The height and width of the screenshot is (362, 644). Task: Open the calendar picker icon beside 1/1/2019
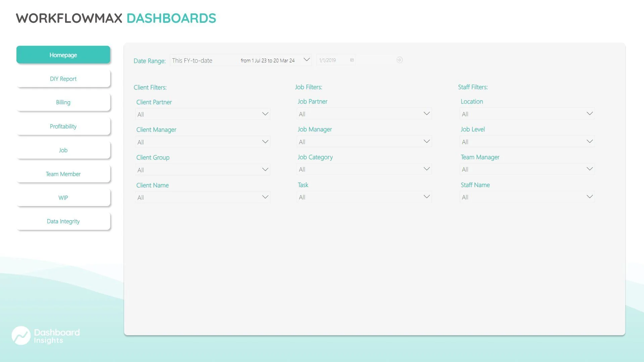(x=352, y=60)
